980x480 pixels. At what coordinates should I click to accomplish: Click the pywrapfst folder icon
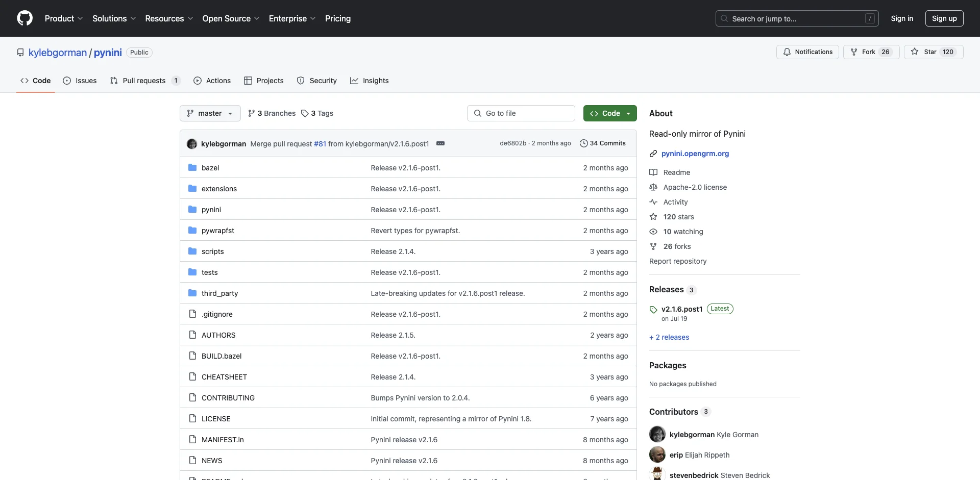coord(192,231)
